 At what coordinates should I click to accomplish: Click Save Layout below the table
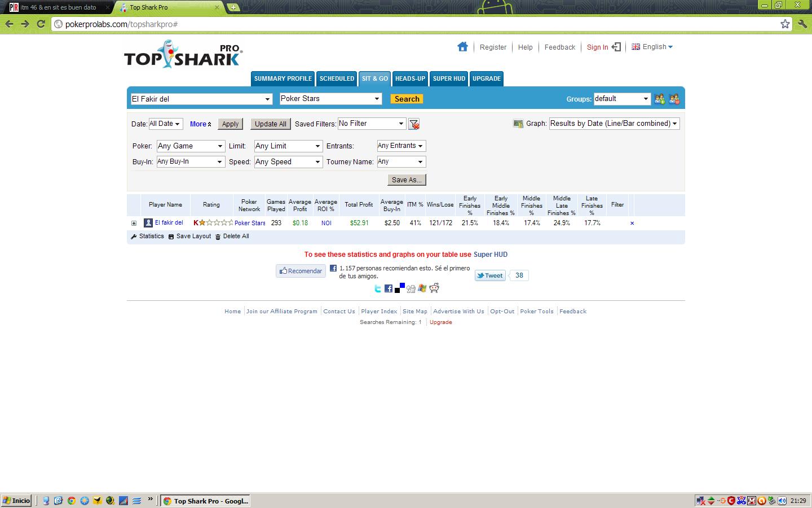189,237
